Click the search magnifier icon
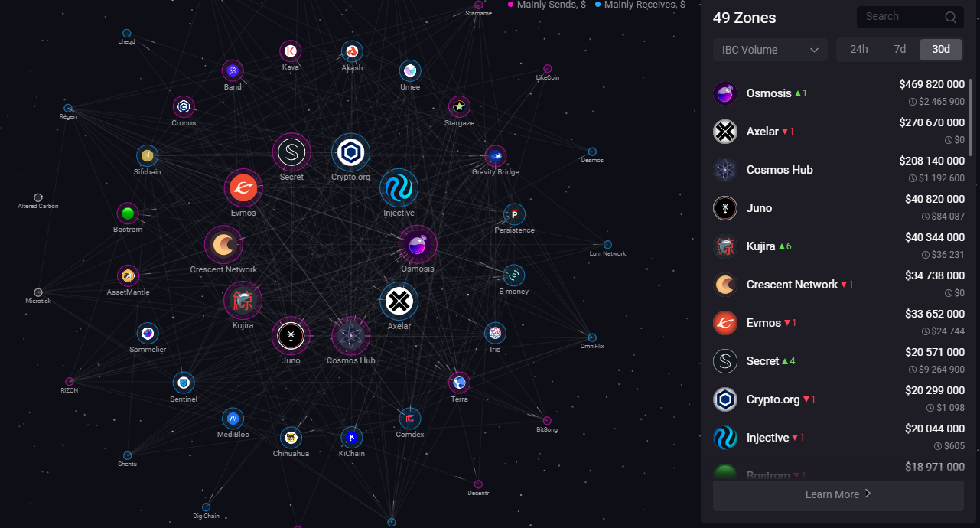The height and width of the screenshot is (528, 980). (x=950, y=17)
